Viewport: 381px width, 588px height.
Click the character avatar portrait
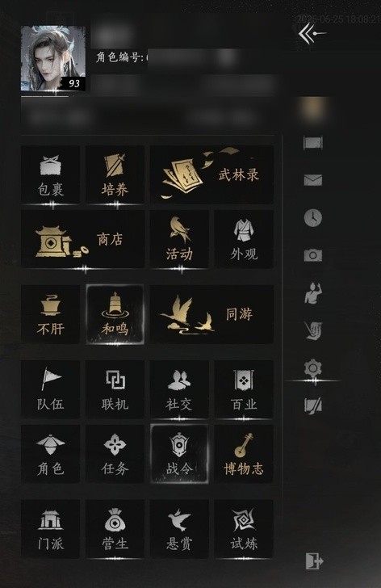tap(52, 58)
